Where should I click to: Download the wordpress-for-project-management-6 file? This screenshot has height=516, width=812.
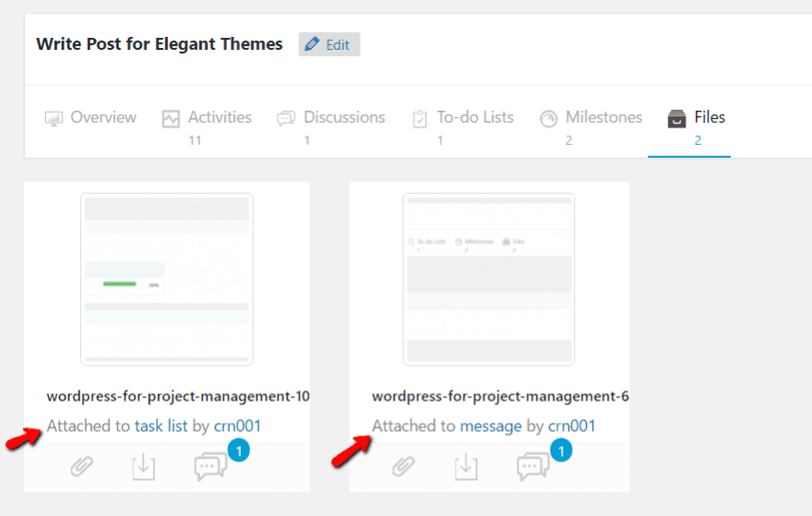pyautogui.click(x=466, y=467)
